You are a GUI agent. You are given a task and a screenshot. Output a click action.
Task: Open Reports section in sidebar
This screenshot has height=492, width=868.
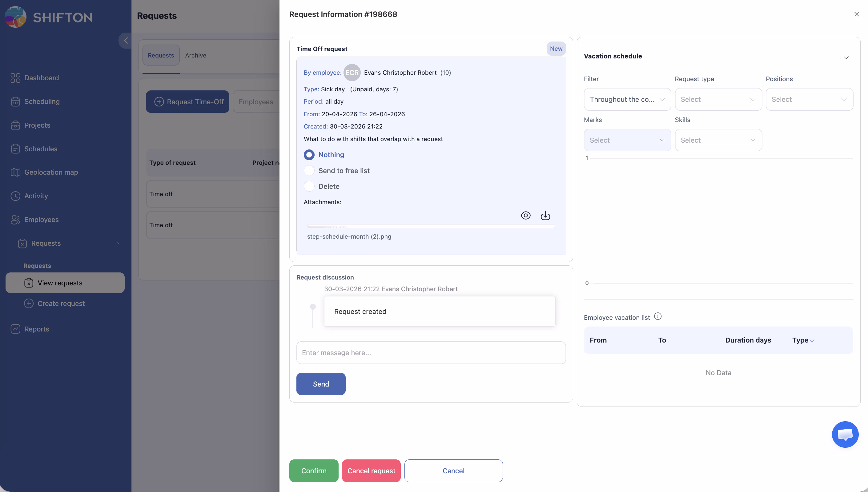[37, 329]
